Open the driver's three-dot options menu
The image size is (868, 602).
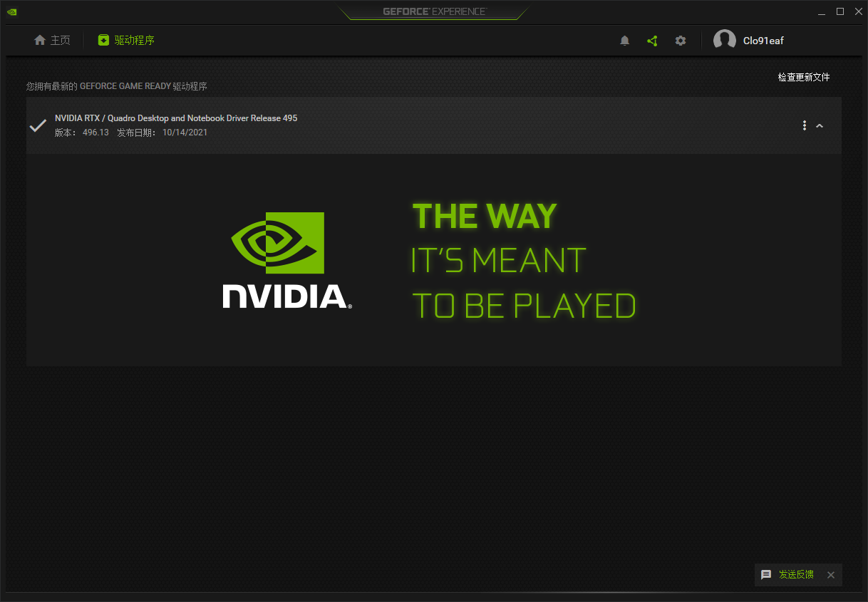(805, 125)
